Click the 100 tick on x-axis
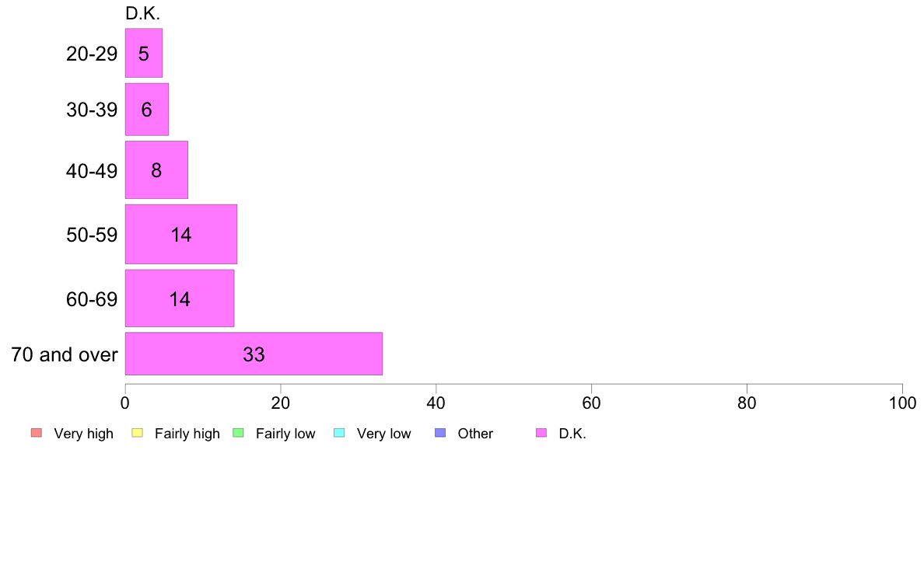The height and width of the screenshot is (572, 924). [x=902, y=403]
